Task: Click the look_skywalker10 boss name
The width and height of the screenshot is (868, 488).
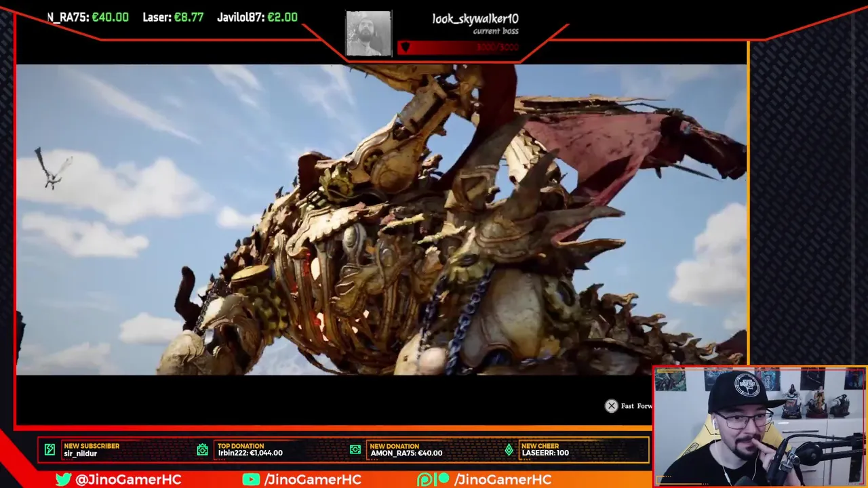Action: point(475,19)
